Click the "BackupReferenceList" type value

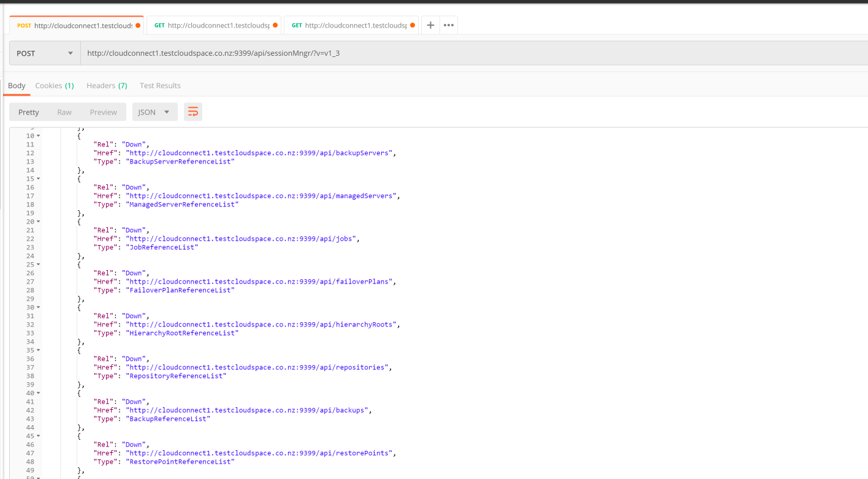point(168,418)
